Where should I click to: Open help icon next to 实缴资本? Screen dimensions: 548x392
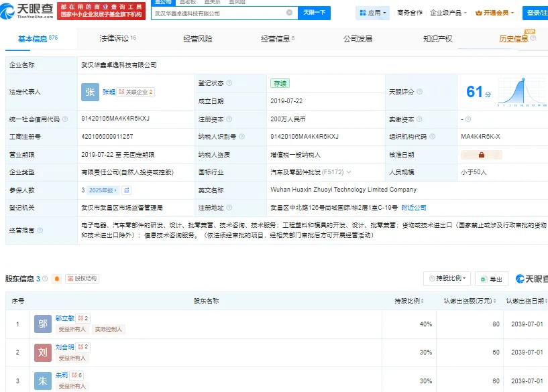(419, 119)
